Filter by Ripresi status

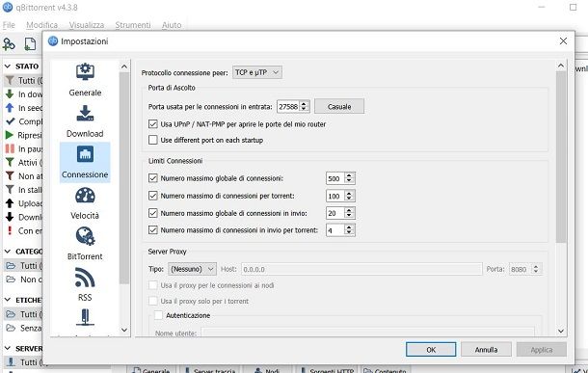[23, 135]
